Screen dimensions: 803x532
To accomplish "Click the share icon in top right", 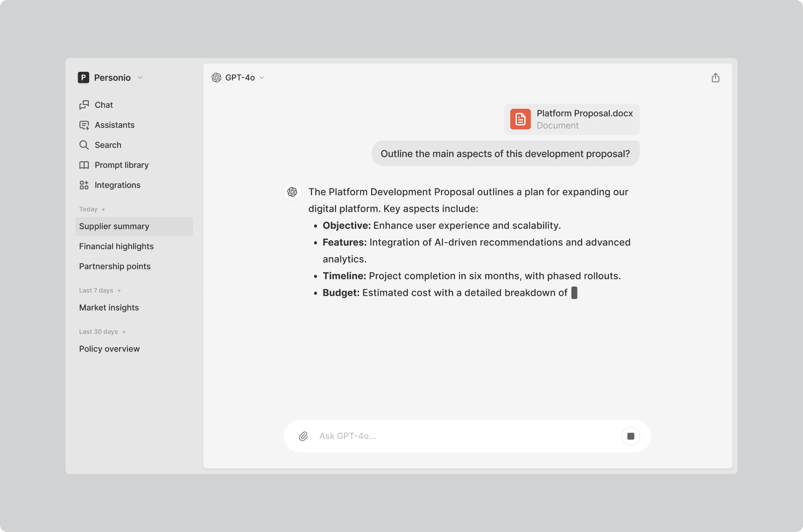I will (x=715, y=78).
